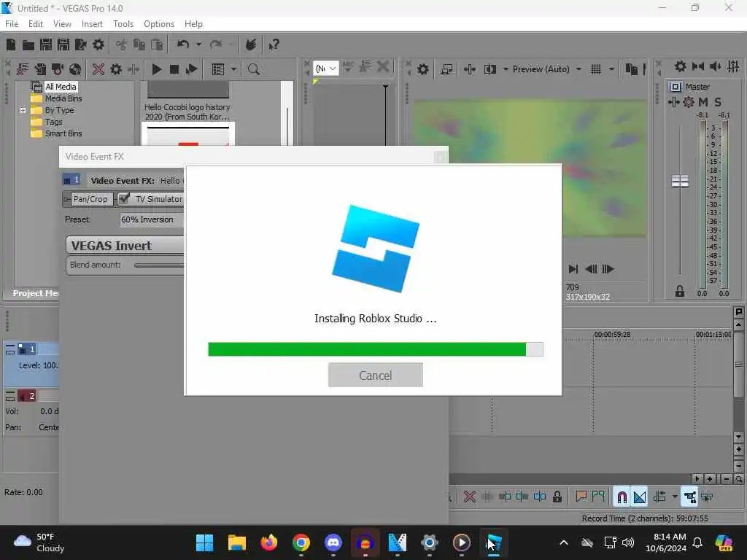Copy preview snapshot to clipboard icon

pos(631,69)
